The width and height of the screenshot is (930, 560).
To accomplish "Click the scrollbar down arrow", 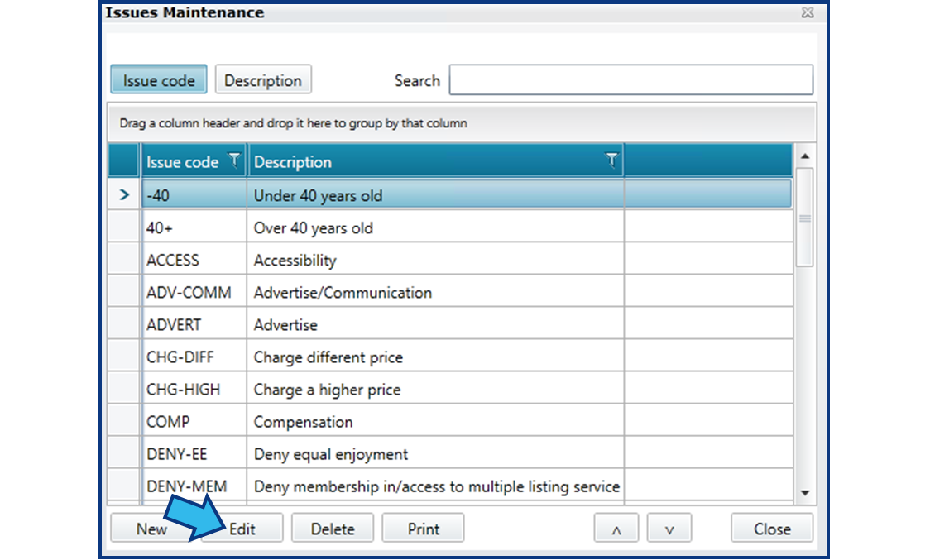I will click(x=805, y=493).
